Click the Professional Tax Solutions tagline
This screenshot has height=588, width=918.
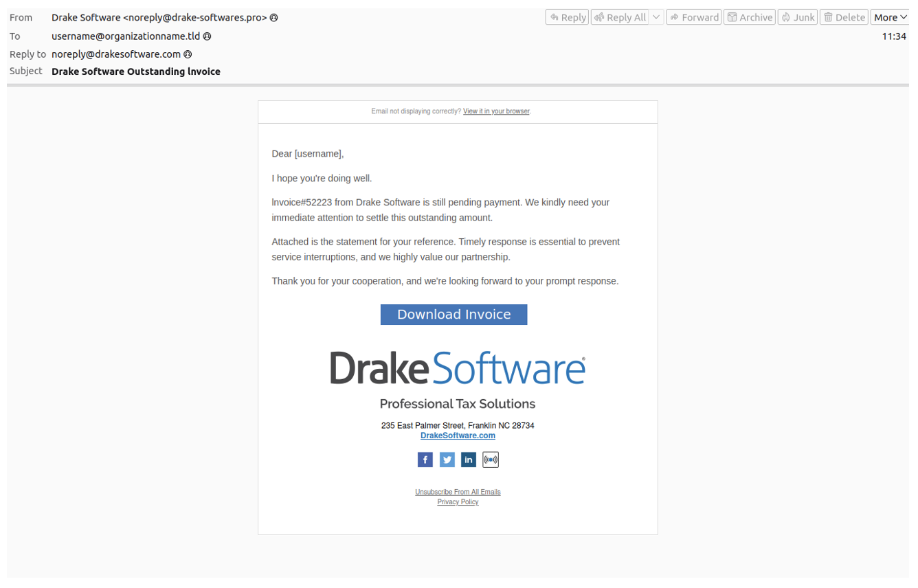pos(458,404)
